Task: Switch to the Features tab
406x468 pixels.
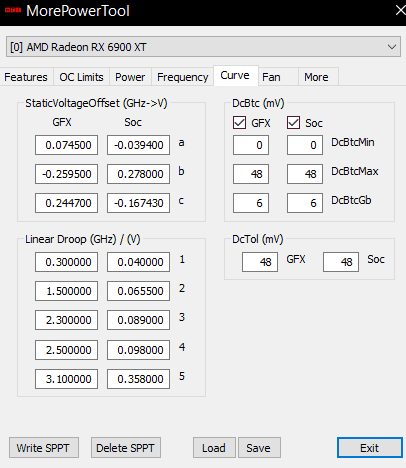Action: [26, 77]
